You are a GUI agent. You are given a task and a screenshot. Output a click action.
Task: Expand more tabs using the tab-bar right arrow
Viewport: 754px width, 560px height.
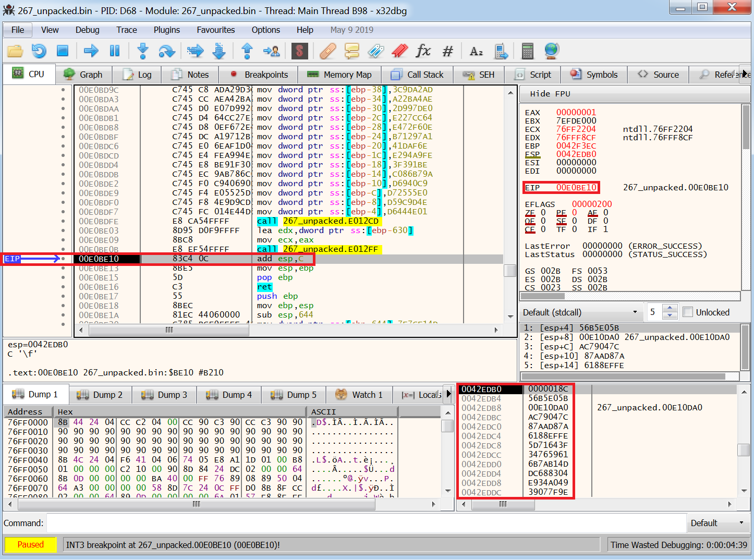[745, 73]
